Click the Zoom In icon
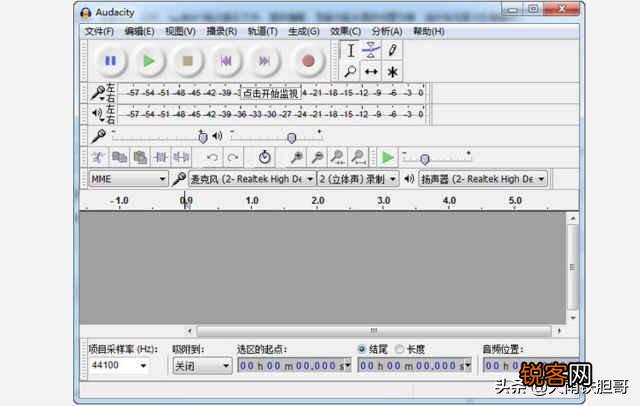Screen dimensions: 640x406 (297, 158)
